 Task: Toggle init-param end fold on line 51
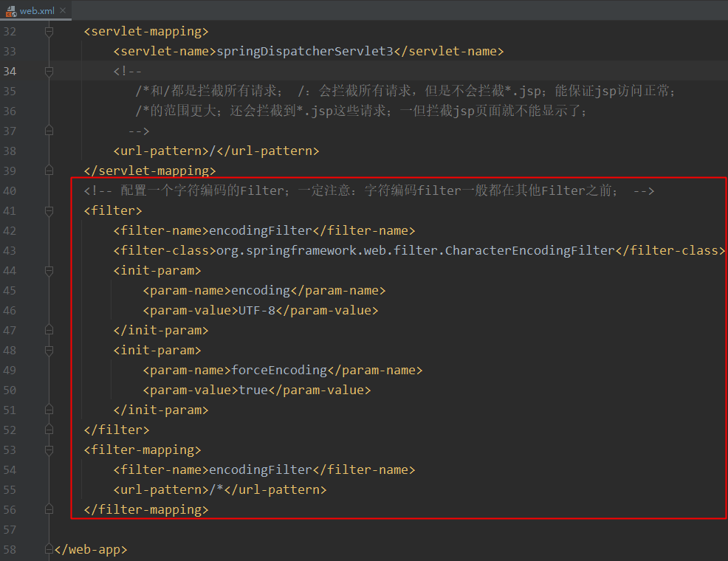click(x=49, y=410)
